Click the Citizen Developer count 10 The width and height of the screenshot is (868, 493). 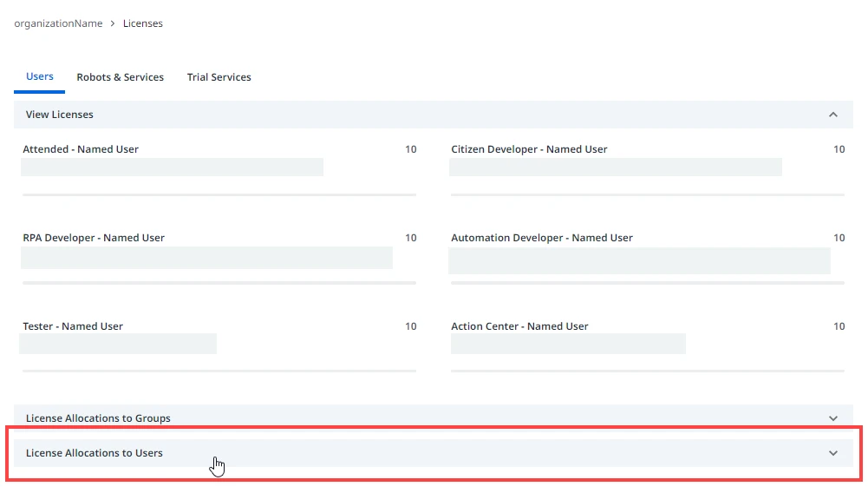click(x=839, y=149)
